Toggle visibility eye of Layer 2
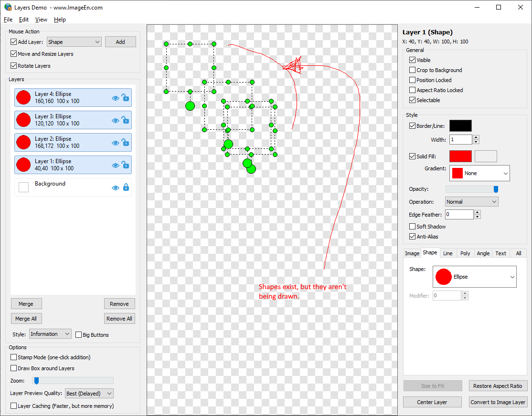Viewport: 532px width, 416px height. coord(116,143)
